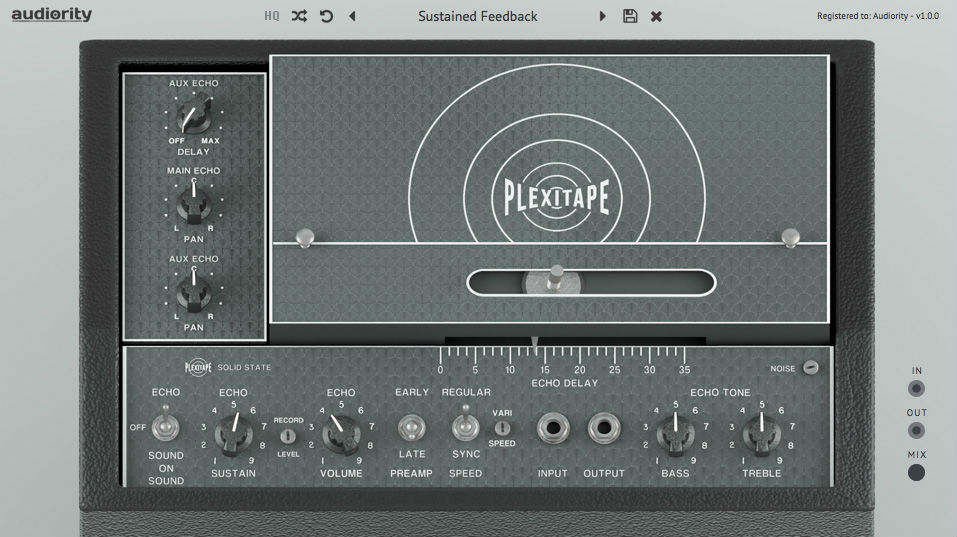Go to previous preset arrow
957x537 pixels.
[x=352, y=16]
